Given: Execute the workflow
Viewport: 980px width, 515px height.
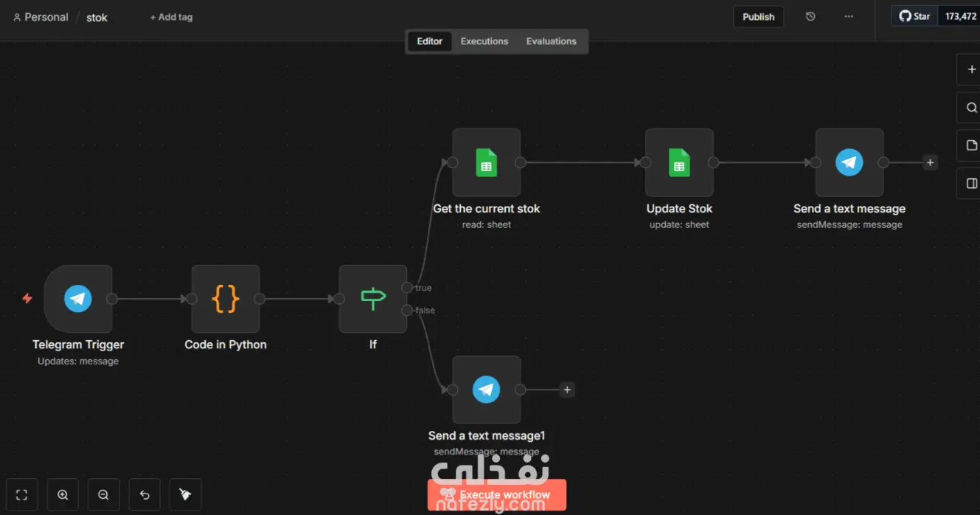Looking at the screenshot, I should pyautogui.click(x=497, y=495).
